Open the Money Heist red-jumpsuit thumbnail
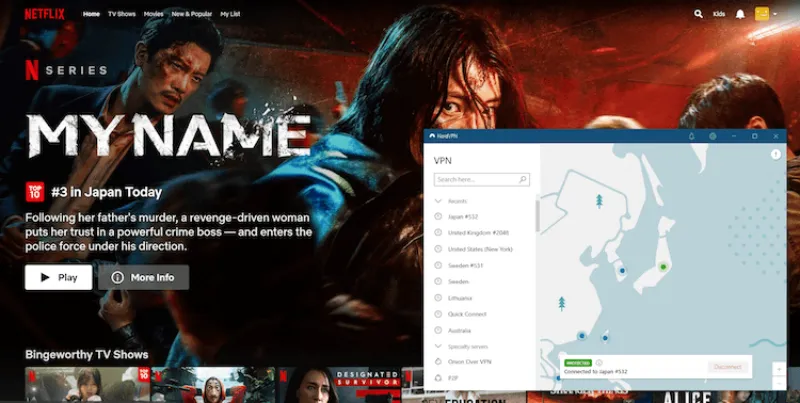This screenshot has width=800, height=403. (213, 384)
